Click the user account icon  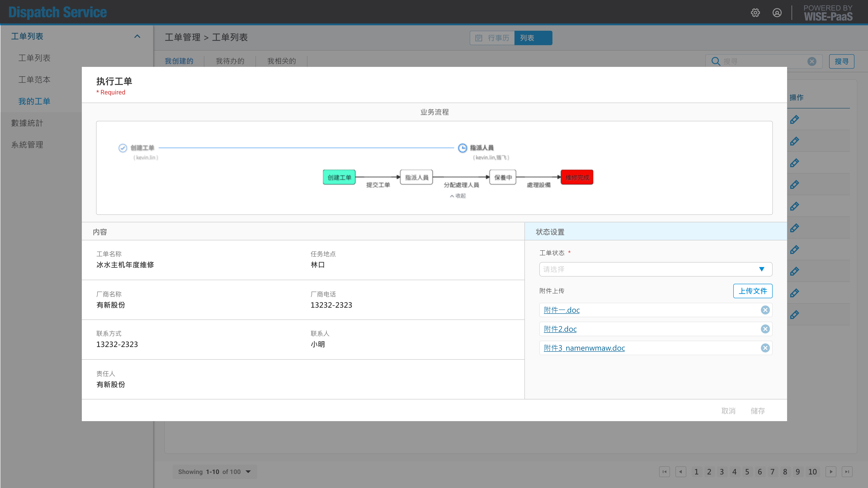[x=777, y=13]
